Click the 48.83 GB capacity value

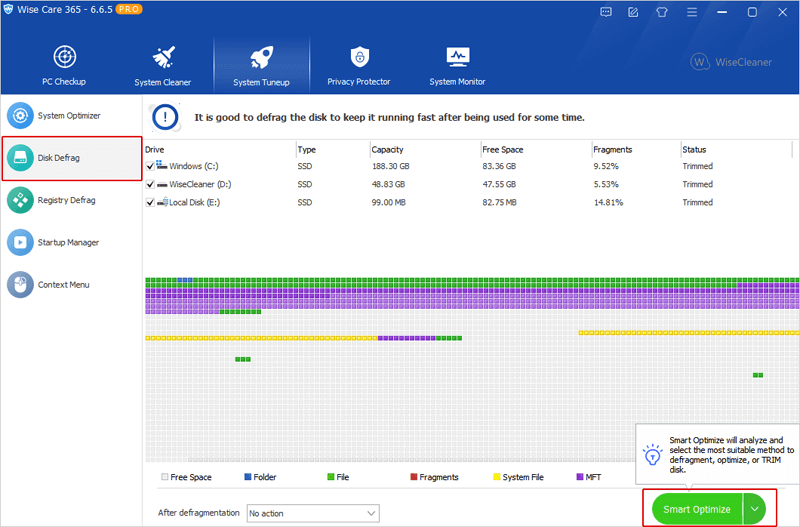[x=388, y=185]
